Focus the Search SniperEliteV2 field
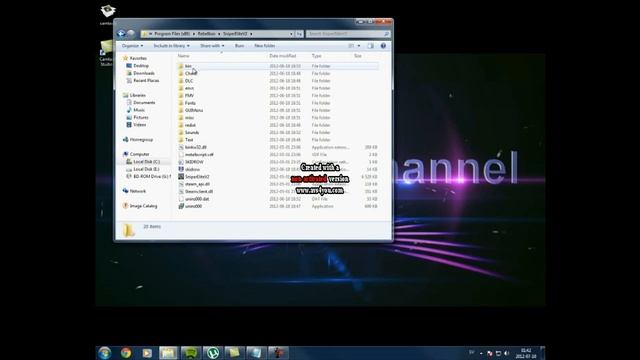This screenshot has height=360, width=640. [348, 34]
